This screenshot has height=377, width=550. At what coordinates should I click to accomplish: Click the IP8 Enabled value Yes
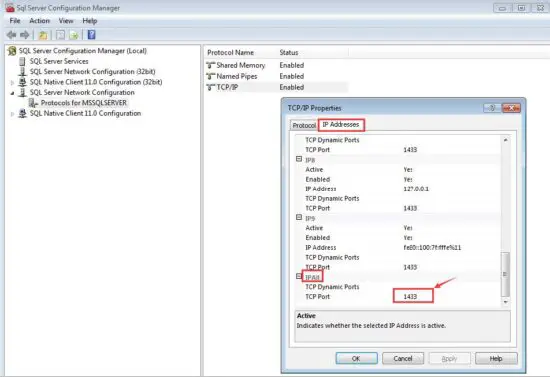pos(408,179)
